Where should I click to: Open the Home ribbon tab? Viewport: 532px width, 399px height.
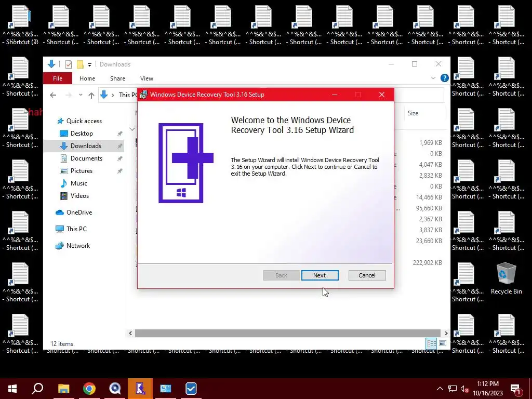87,78
